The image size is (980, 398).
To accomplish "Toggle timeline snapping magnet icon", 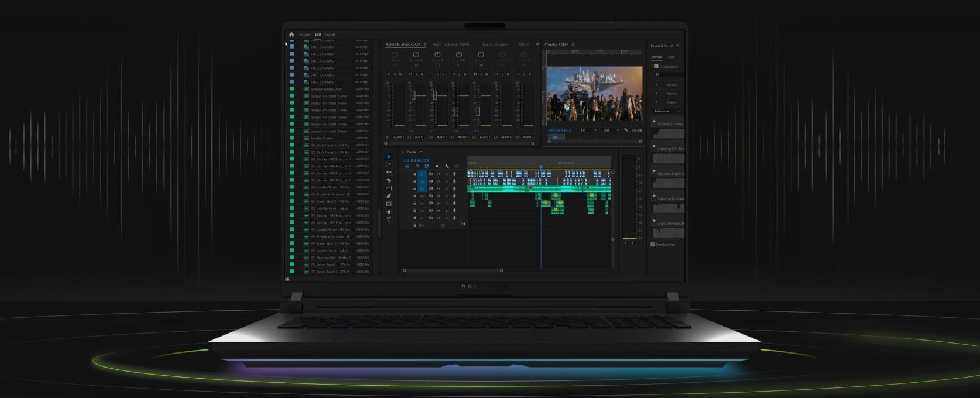I will click(x=417, y=166).
